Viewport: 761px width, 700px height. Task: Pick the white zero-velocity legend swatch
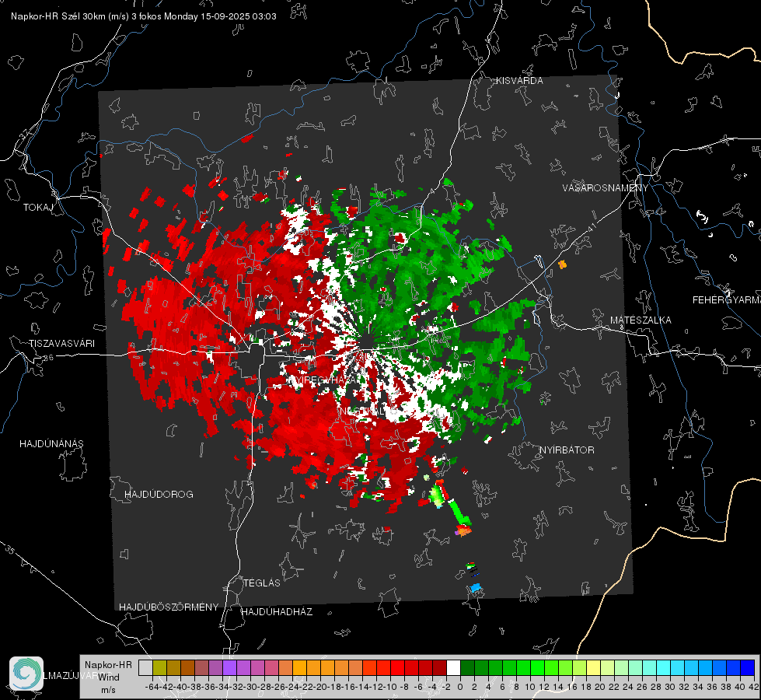click(x=453, y=667)
